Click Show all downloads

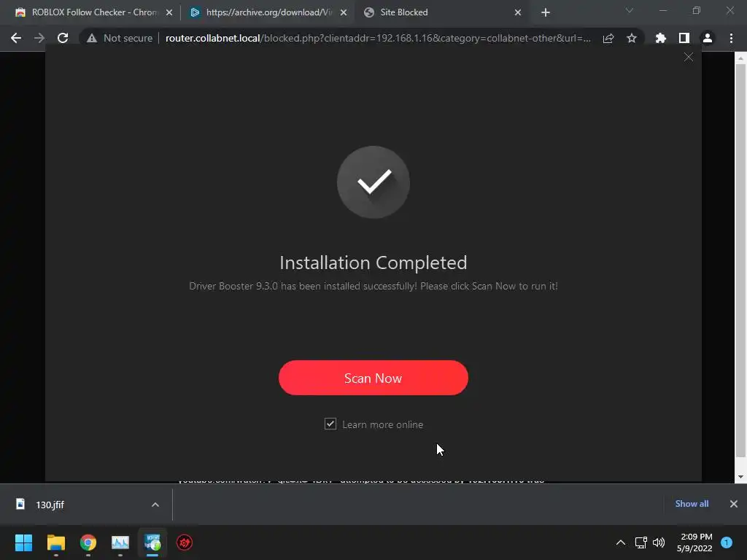click(x=692, y=504)
